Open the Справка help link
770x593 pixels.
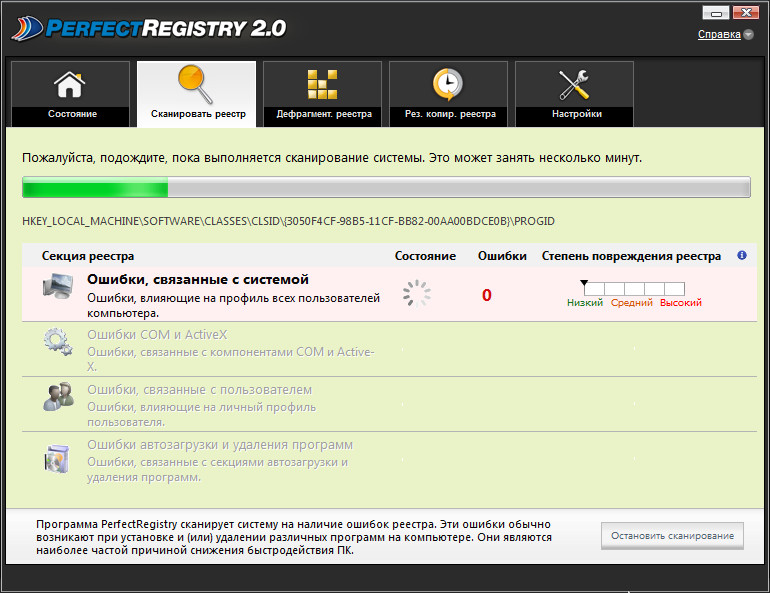pos(718,35)
